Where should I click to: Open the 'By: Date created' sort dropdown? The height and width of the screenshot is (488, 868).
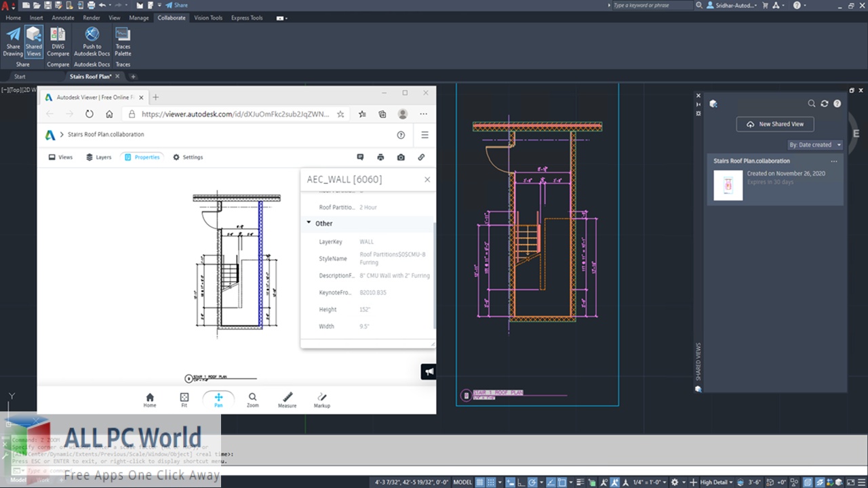(x=814, y=144)
